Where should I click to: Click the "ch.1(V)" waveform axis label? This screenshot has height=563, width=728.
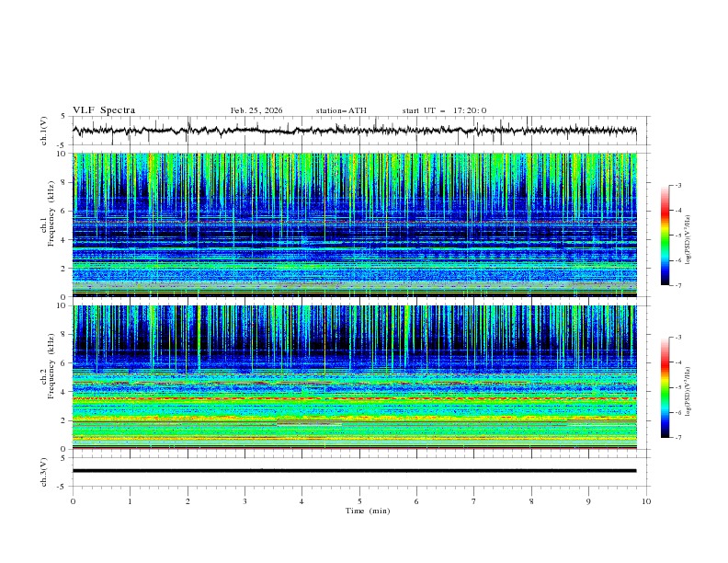(x=44, y=131)
